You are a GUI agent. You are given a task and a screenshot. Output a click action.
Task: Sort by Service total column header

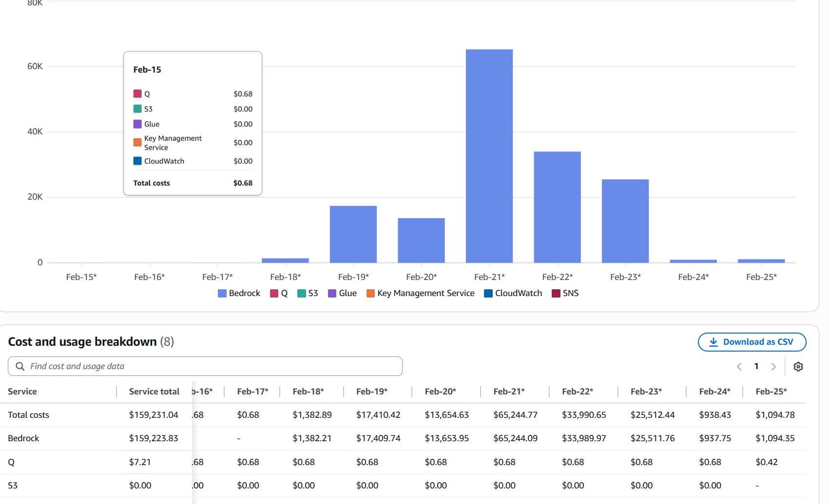click(x=154, y=392)
